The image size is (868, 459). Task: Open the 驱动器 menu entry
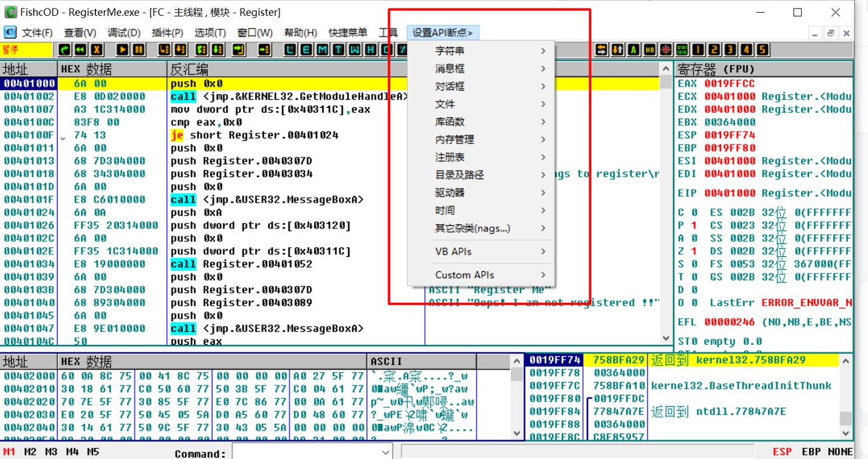pos(481,192)
